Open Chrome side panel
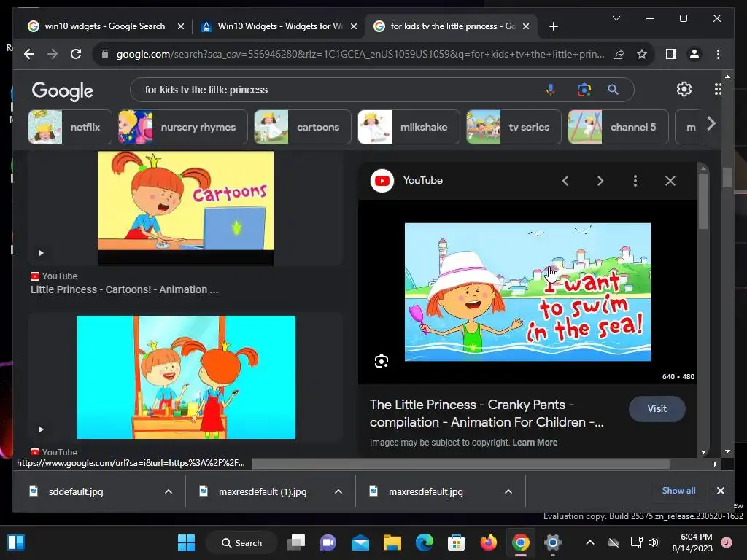The width and height of the screenshot is (747, 560). (671, 54)
